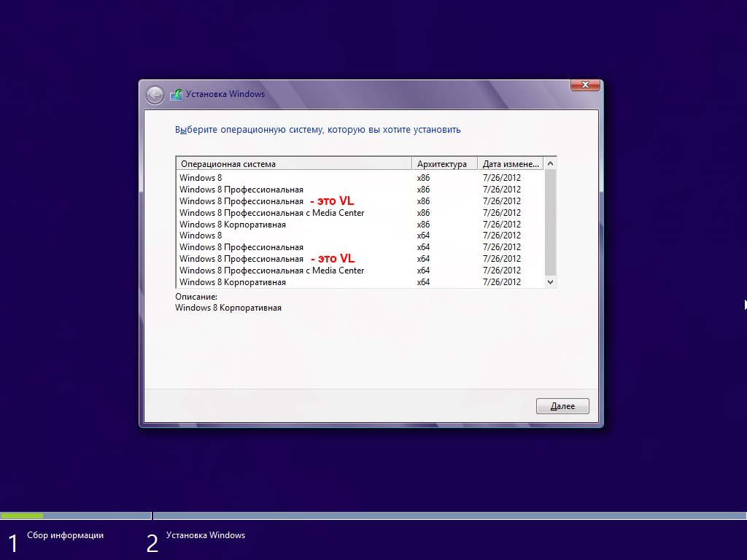Image resolution: width=747 pixels, height=560 pixels.
Task: Sort by Дата измене... column header
Action: click(511, 164)
